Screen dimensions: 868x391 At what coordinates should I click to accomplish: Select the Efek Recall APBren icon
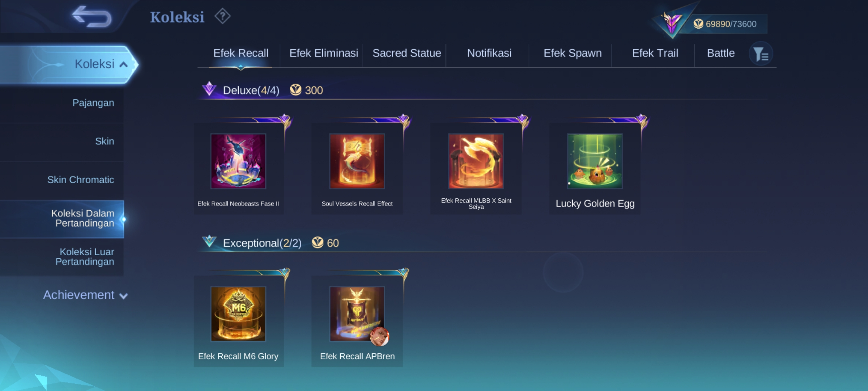point(357,314)
